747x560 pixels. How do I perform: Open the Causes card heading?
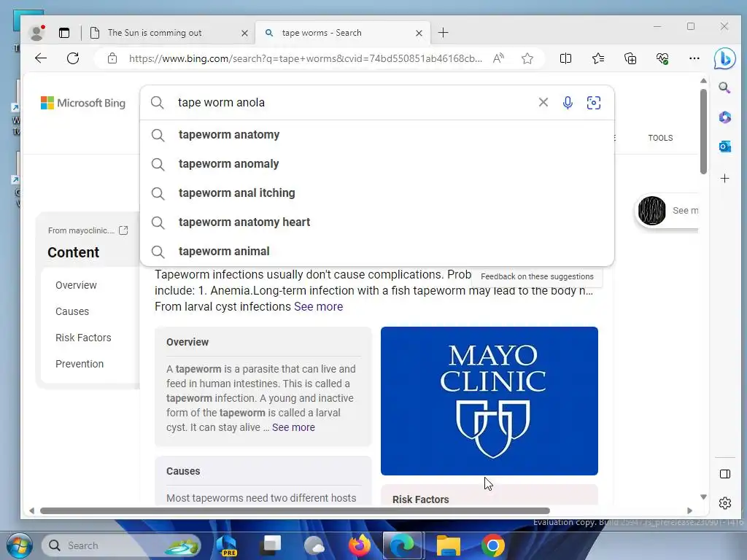coord(183,472)
